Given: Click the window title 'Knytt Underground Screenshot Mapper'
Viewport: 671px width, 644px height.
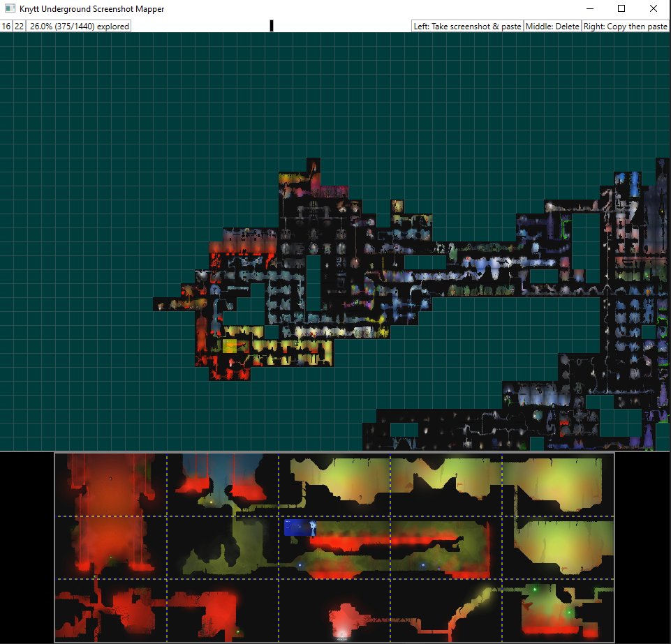Looking at the screenshot, I should point(92,9).
